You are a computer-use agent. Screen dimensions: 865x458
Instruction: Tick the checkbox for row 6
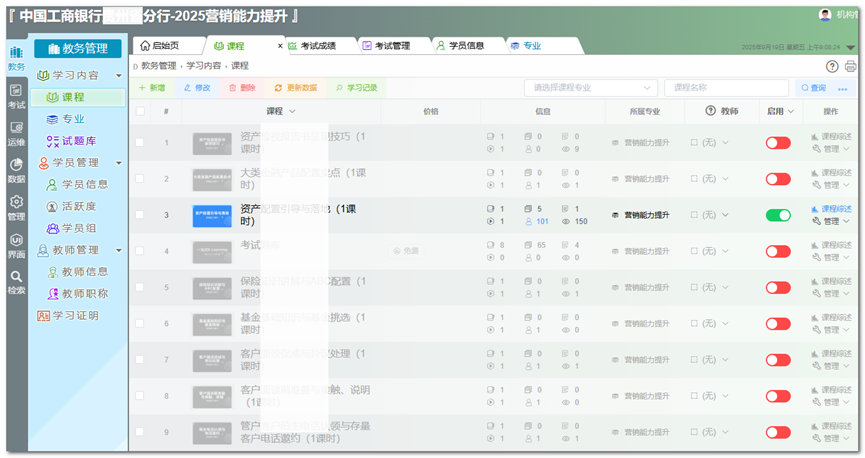pos(140,323)
